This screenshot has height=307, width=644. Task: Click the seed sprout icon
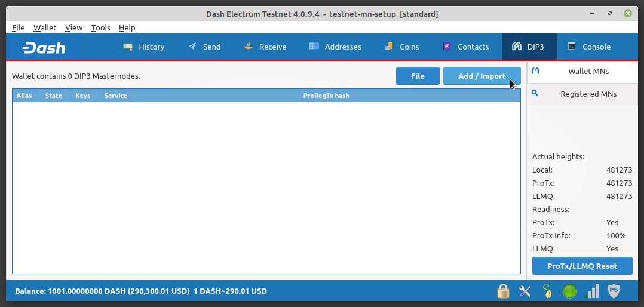[547, 291]
